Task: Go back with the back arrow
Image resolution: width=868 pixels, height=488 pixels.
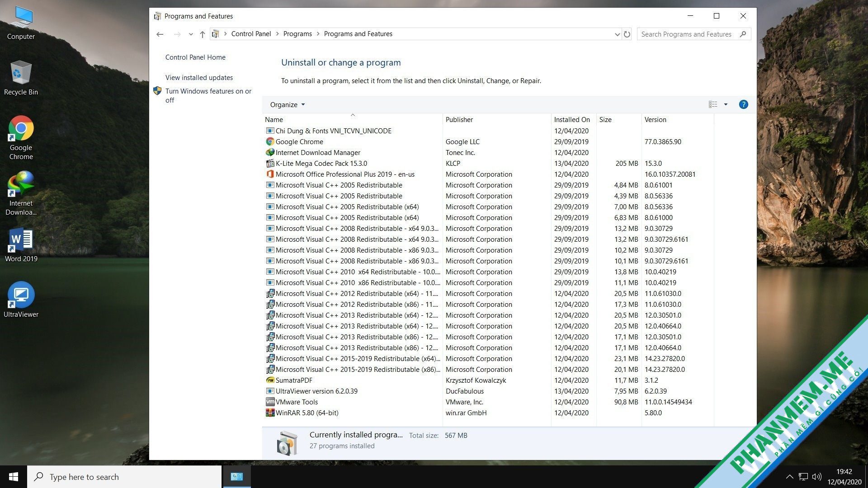Action: point(160,34)
